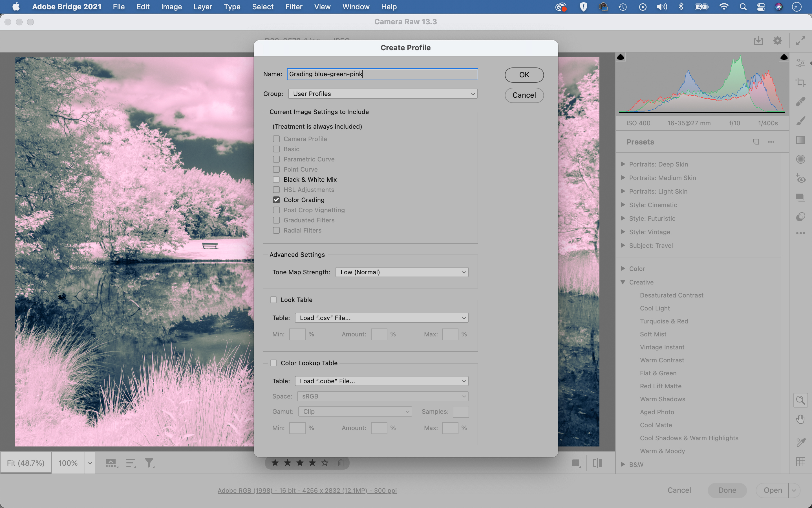Select the Edit sliders panel icon
Screen dimensions: 812x508
point(801,63)
